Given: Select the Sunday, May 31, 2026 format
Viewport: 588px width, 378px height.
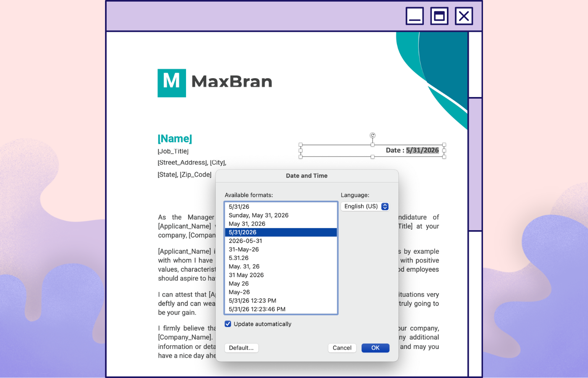Looking at the screenshot, I should click(281, 215).
